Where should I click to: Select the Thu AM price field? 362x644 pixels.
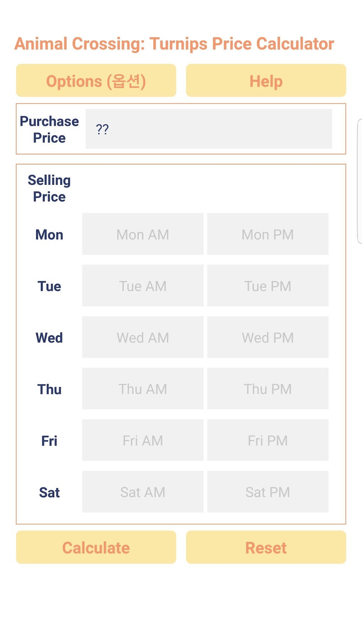[x=143, y=389]
